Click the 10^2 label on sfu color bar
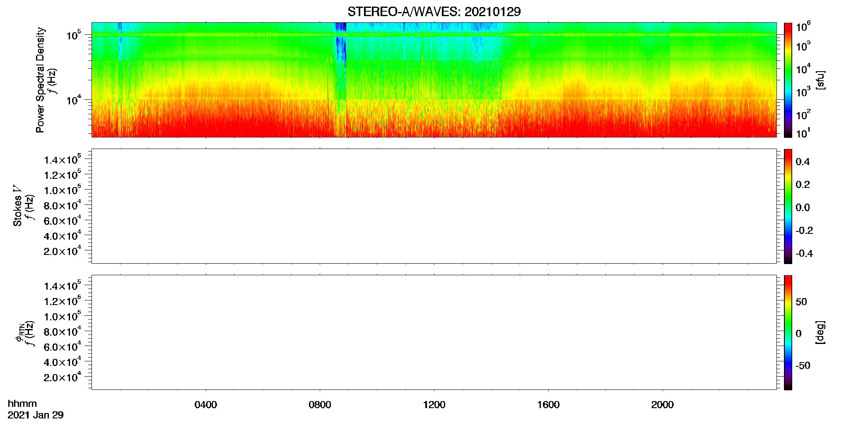868x447 pixels. point(803,114)
